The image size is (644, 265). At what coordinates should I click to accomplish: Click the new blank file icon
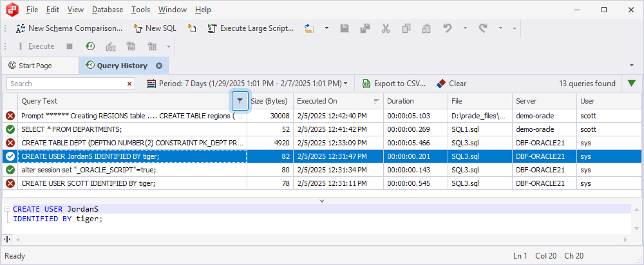click(192, 28)
